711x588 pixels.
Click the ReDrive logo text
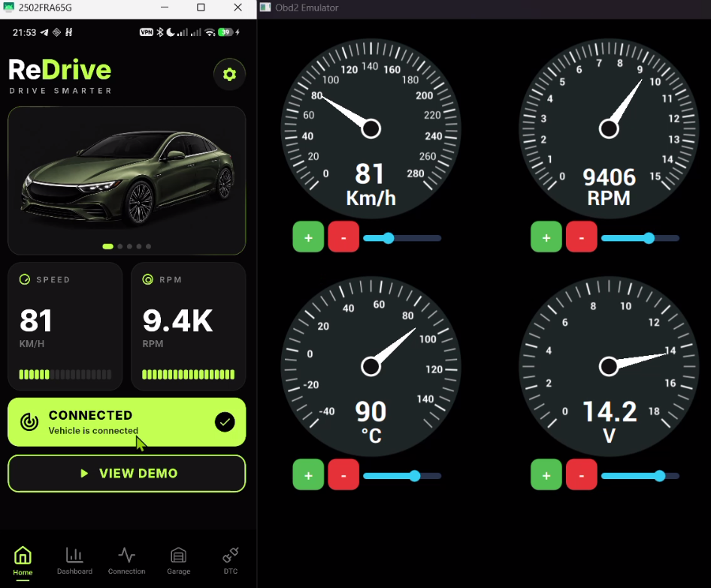60,70
